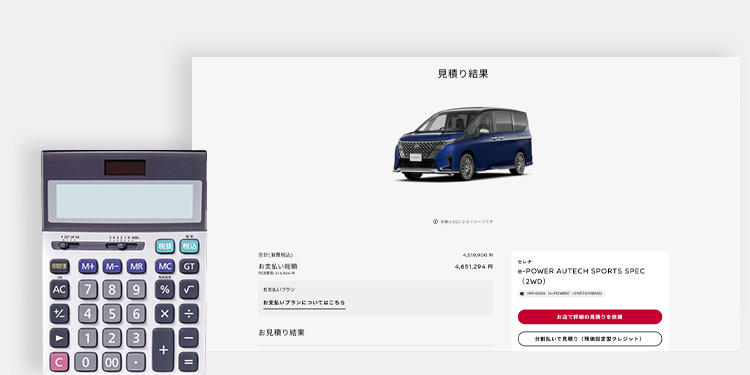Click the 合計(消費税込) label
This screenshot has width=750, height=375.
coord(275,255)
